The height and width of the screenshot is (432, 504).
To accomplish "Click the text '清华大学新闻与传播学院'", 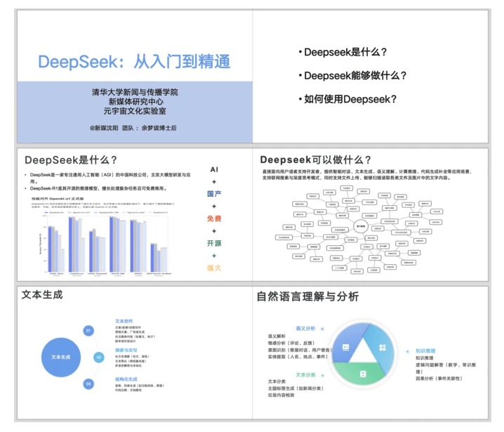I will click(x=135, y=92).
